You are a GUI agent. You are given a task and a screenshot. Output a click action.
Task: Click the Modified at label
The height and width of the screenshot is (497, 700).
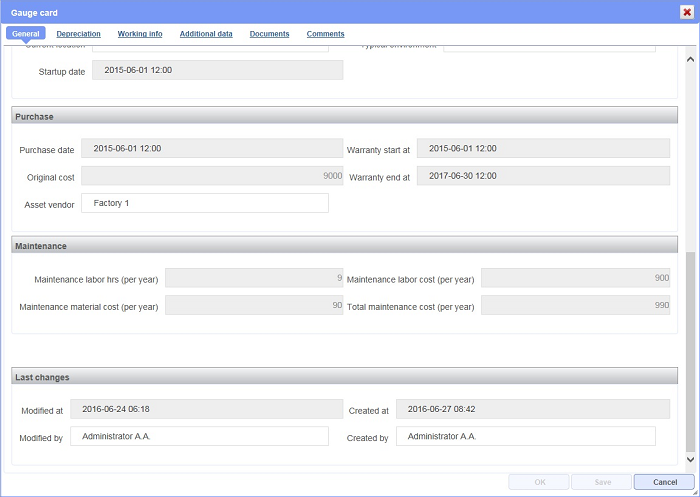coord(42,411)
